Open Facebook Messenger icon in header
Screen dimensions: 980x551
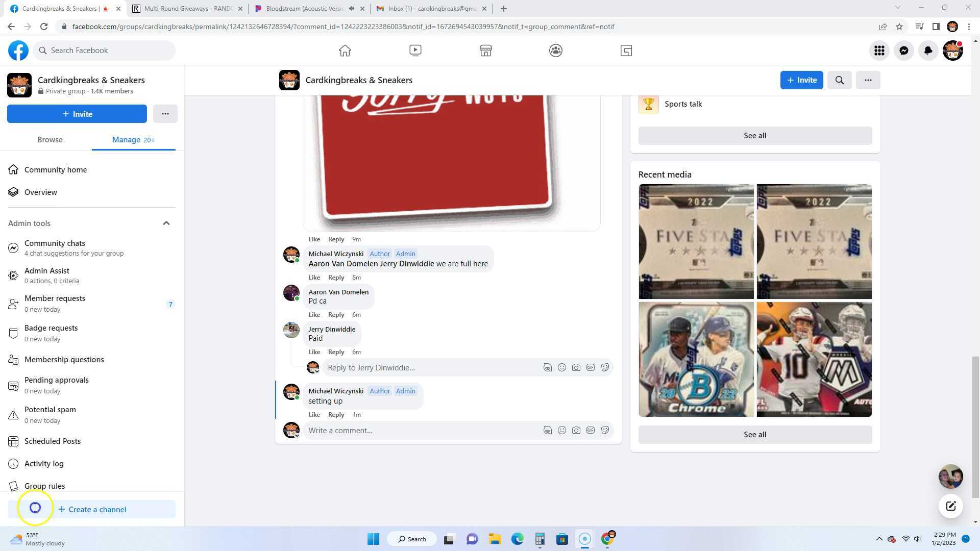pos(903,51)
